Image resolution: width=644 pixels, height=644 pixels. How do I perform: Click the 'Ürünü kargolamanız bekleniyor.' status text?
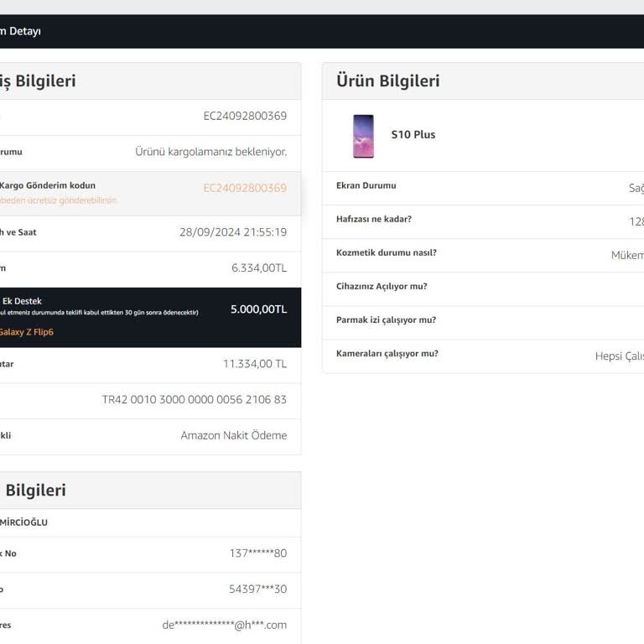coord(211,152)
